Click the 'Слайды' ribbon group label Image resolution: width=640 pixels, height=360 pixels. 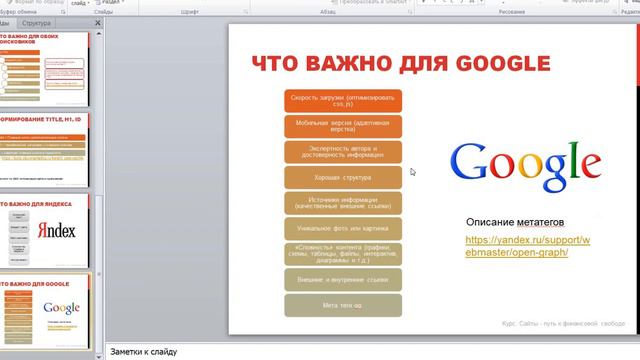coord(103,12)
